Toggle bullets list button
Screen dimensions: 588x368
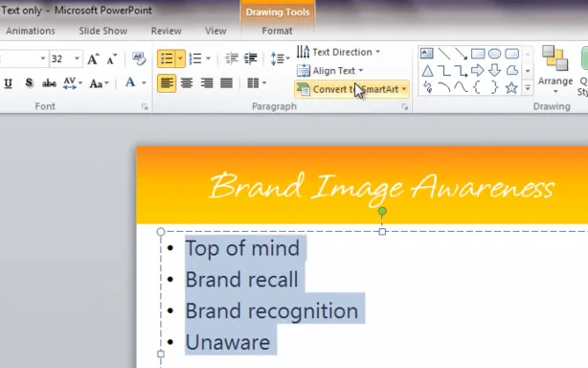coord(167,58)
